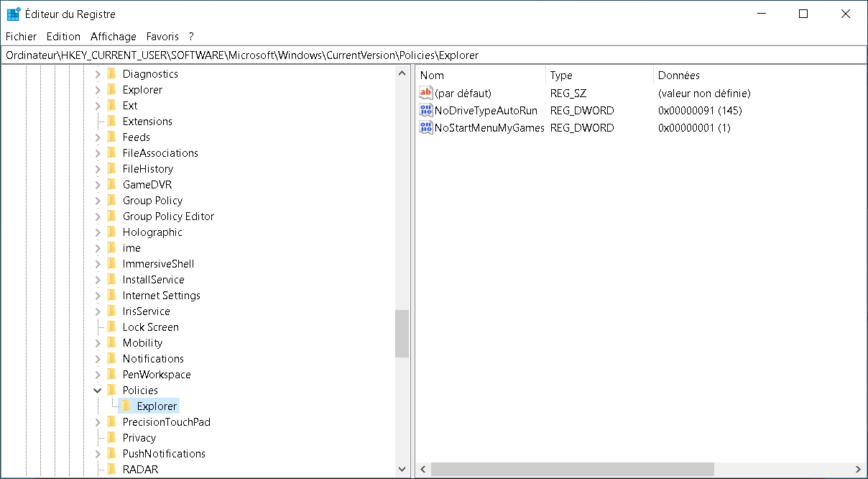Screen dimensions: 868x479
Task: Click the folder icon next to ime
Action: (111, 248)
